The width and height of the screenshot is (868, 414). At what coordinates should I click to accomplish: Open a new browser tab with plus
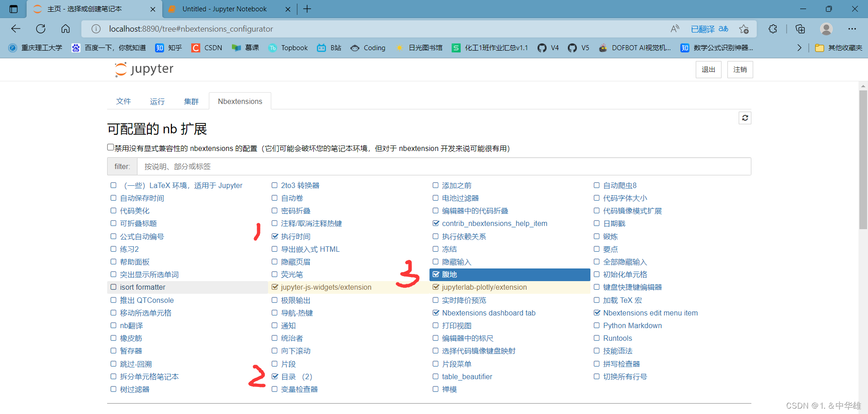pos(307,9)
